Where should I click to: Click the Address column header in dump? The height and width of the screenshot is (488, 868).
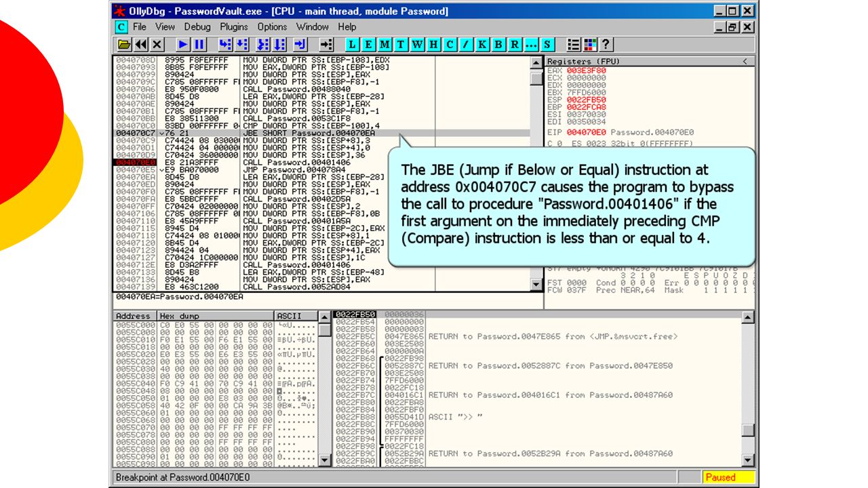(x=135, y=316)
